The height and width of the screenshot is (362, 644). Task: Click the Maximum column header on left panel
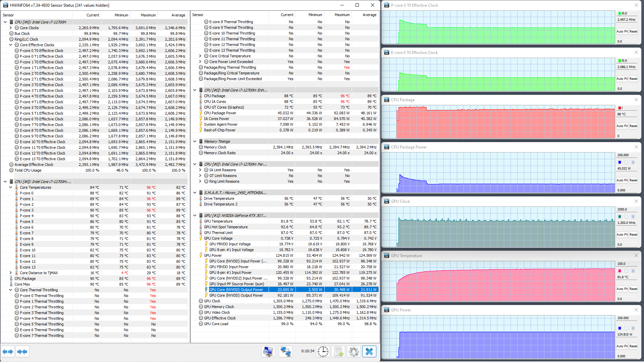coord(148,15)
